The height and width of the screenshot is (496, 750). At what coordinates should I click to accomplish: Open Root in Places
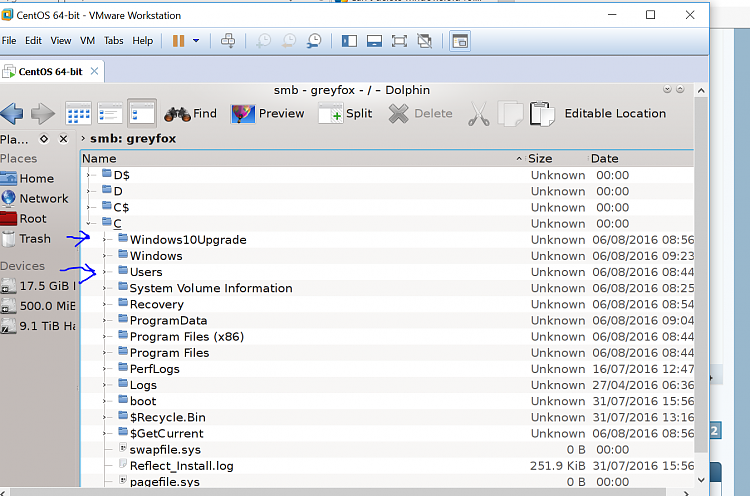click(x=37, y=219)
